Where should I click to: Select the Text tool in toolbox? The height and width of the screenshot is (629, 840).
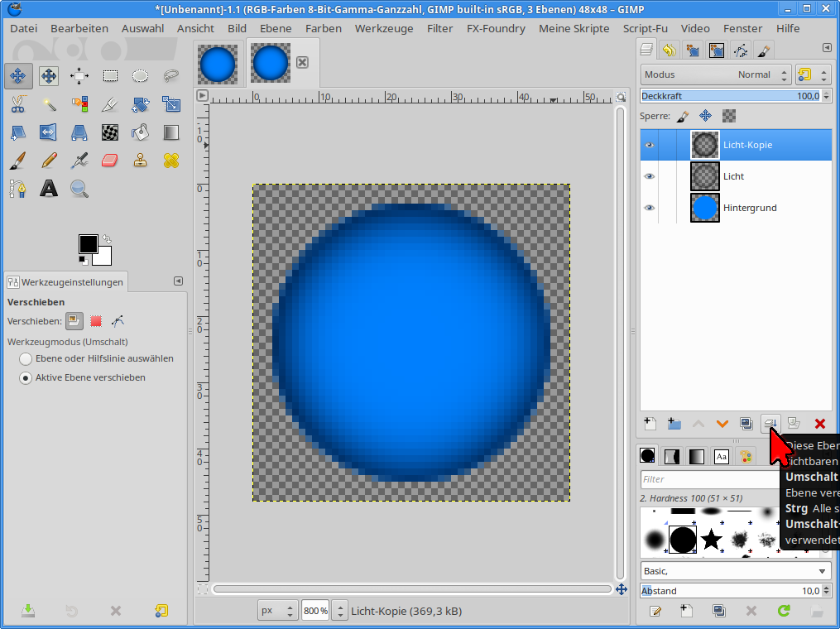click(49, 189)
